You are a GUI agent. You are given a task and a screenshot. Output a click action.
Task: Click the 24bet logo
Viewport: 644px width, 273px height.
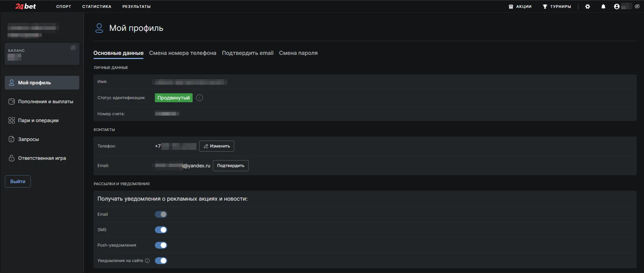[x=25, y=6]
